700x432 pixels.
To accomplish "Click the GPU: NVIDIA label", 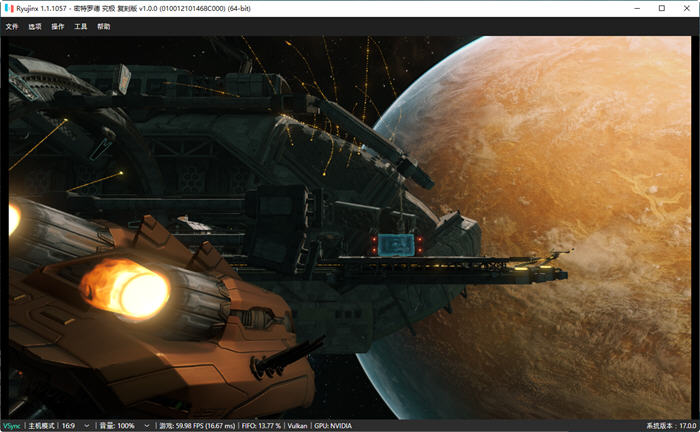I will click(x=333, y=426).
